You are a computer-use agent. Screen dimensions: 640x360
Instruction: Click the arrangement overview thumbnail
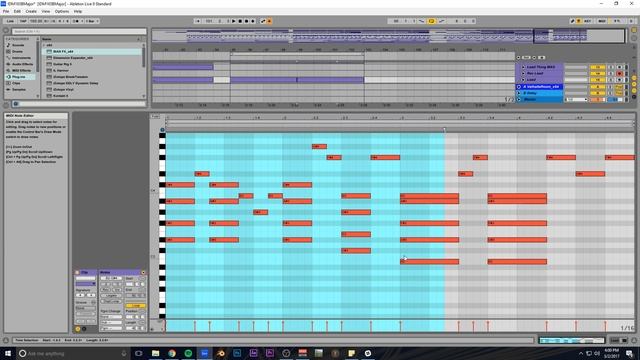click(x=388, y=36)
